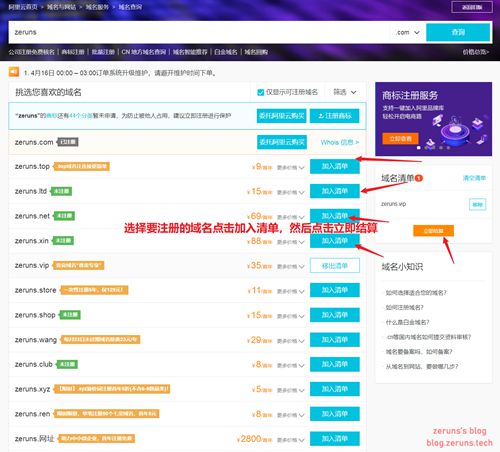Expand the 筛选 filter dropdown
Viewport: 500px width, 452px height.
pyautogui.click(x=345, y=92)
